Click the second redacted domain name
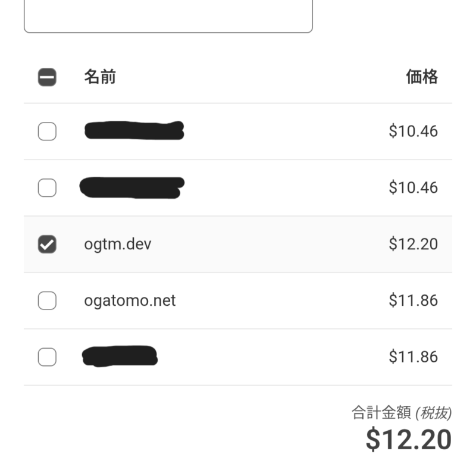 tap(132, 187)
